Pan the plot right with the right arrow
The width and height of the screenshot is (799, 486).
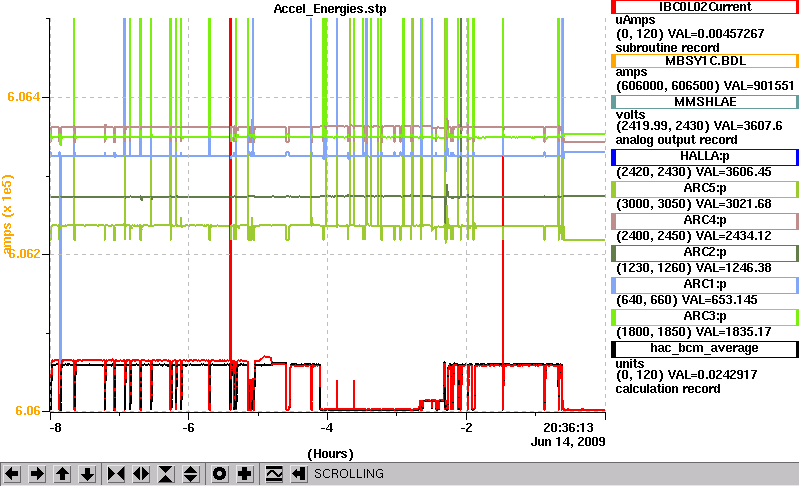point(37,474)
